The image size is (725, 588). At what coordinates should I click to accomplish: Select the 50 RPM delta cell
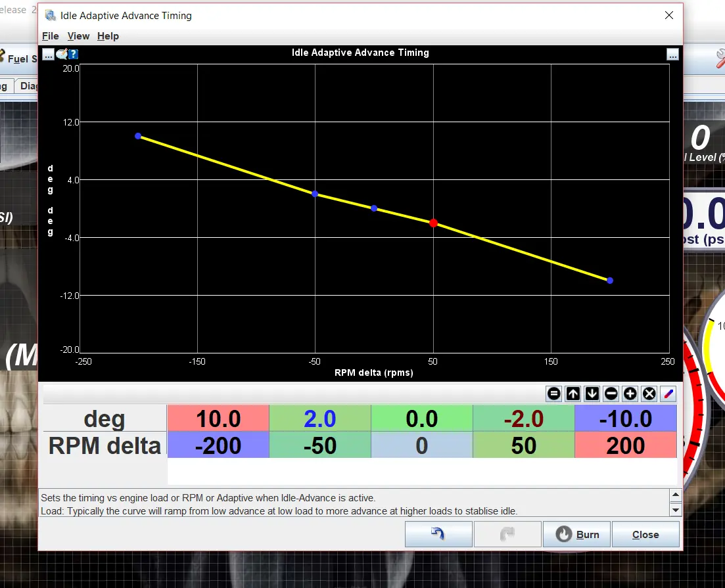tap(523, 445)
